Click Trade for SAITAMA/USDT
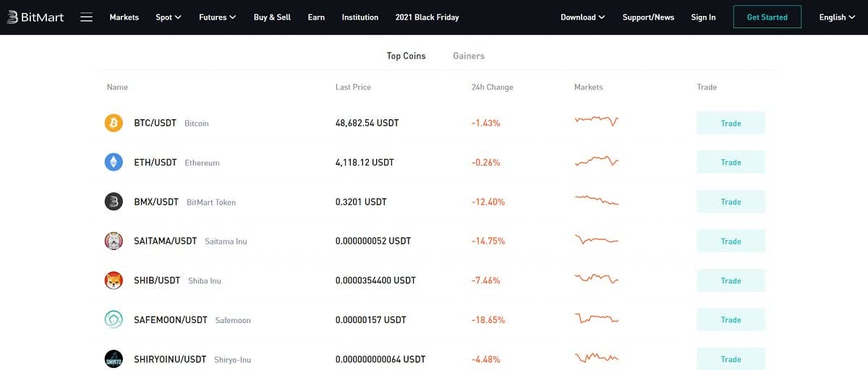Image resolution: width=868 pixels, height=378 pixels. (731, 241)
